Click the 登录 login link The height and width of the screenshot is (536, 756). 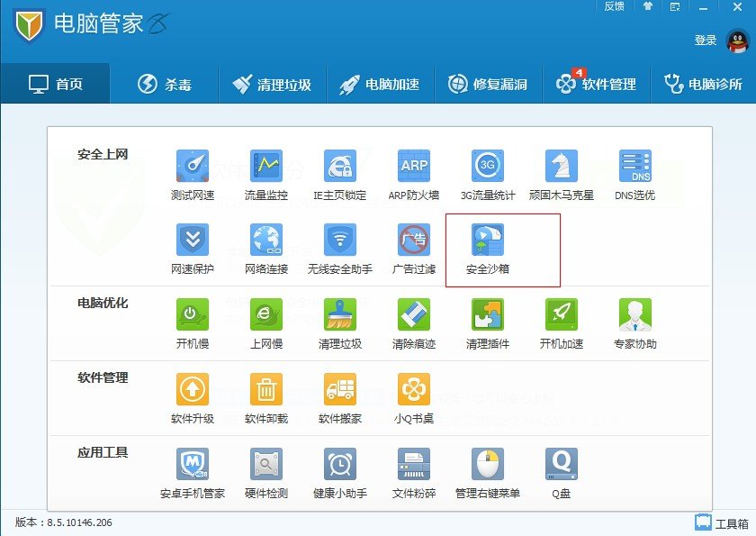pos(706,41)
